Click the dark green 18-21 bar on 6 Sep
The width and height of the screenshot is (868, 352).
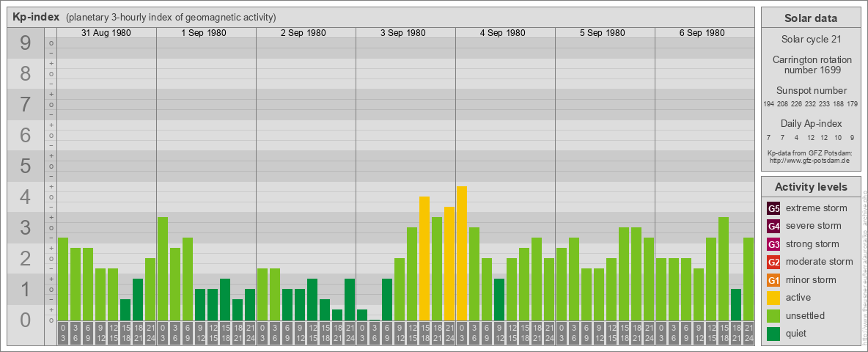736,304
